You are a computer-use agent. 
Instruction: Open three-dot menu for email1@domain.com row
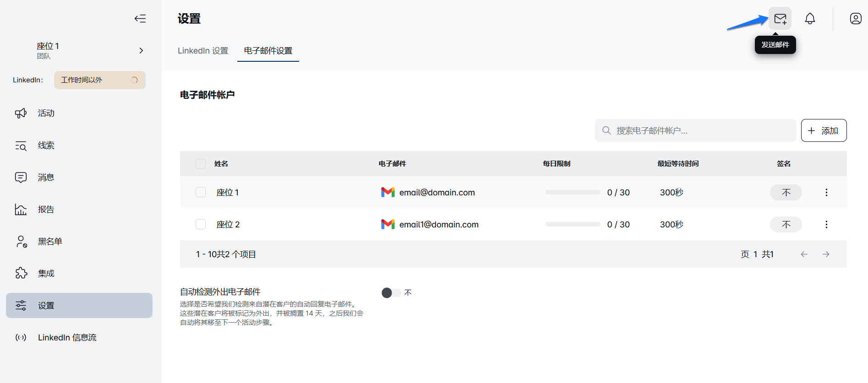[x=826, y=225]
